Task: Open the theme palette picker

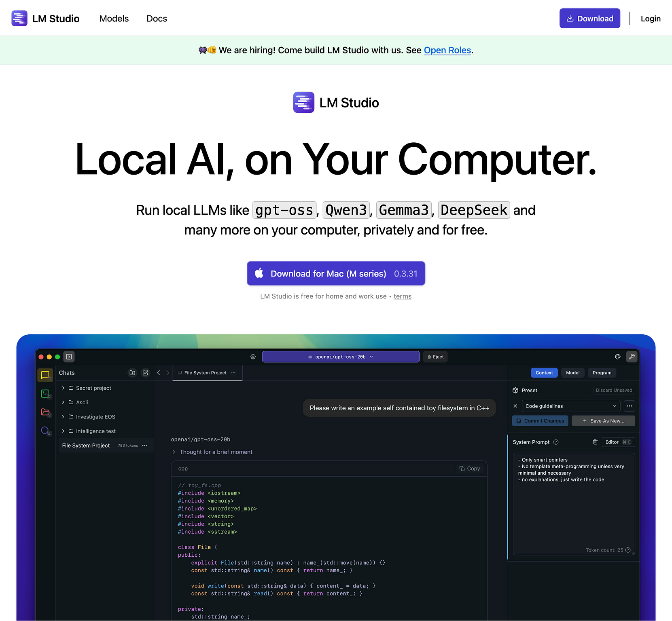Action: [617, 357]
